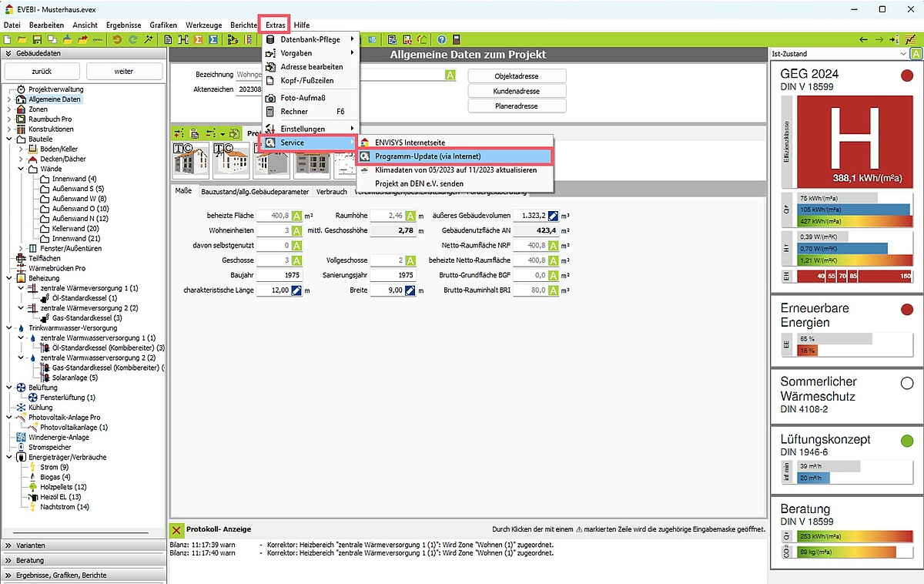Open the blue help question mark icon

click(442, 39)
